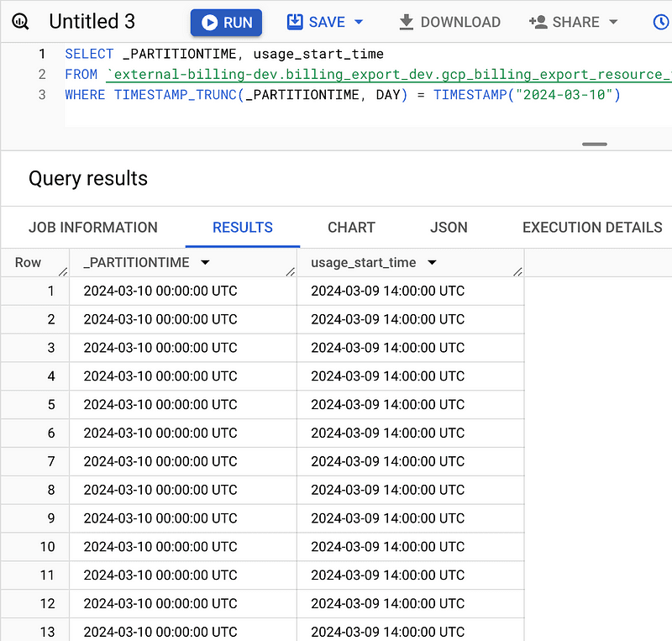Click the usage_start_time column resize handle
Viewport: 672px width, 641px height.
pos(517,271)
